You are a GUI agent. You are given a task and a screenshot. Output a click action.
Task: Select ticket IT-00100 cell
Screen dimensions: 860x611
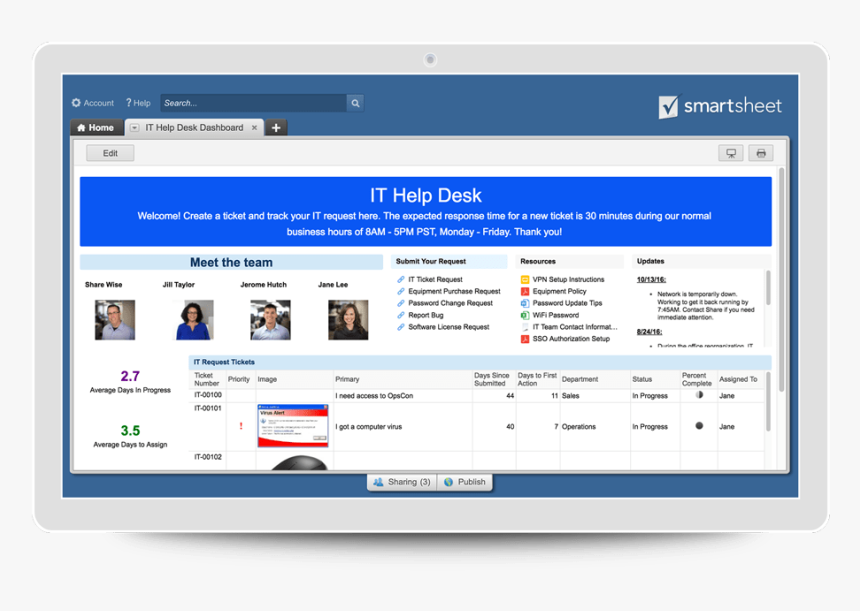(x=208, y=395)
